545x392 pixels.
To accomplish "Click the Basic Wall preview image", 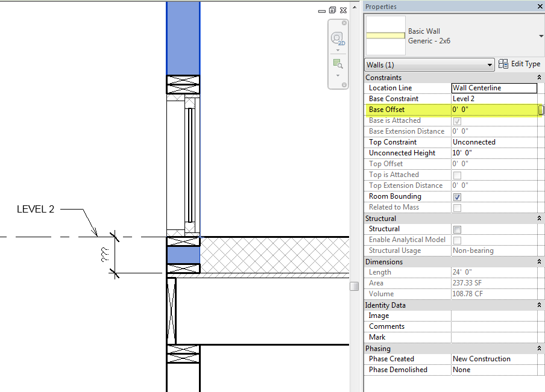I will pyautogui.click(x=385, y=36).
